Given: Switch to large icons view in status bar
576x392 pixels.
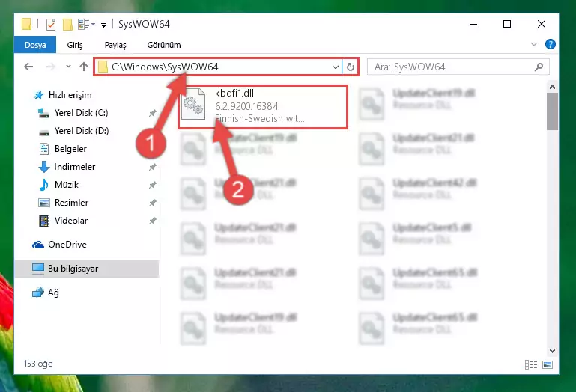Looking at the screenshot, I should (548, 364).
